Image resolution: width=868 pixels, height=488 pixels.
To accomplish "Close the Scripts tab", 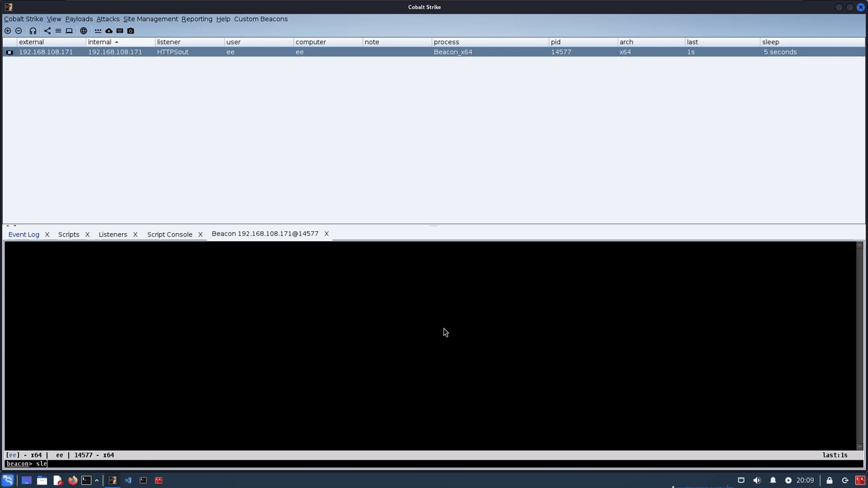I will [87, 235].
